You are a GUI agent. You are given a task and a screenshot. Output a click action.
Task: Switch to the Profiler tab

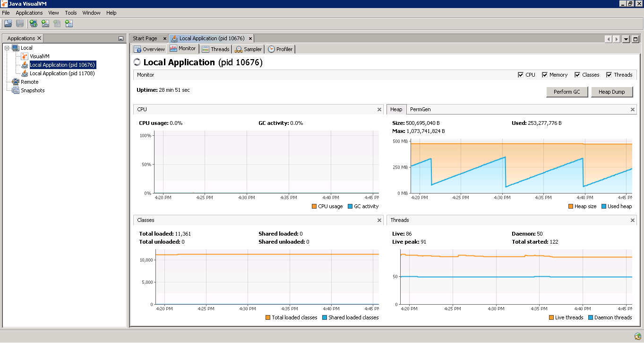(280, 49)
